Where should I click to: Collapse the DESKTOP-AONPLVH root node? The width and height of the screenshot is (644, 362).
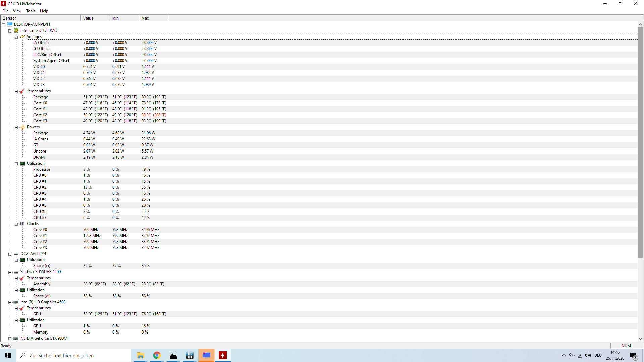[4, 25]
